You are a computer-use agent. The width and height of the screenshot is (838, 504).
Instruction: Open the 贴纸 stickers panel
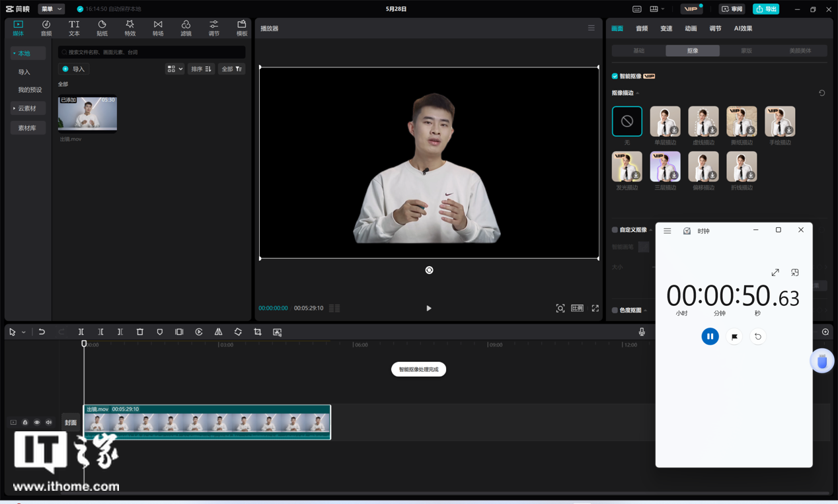click(x=102, y=28)
